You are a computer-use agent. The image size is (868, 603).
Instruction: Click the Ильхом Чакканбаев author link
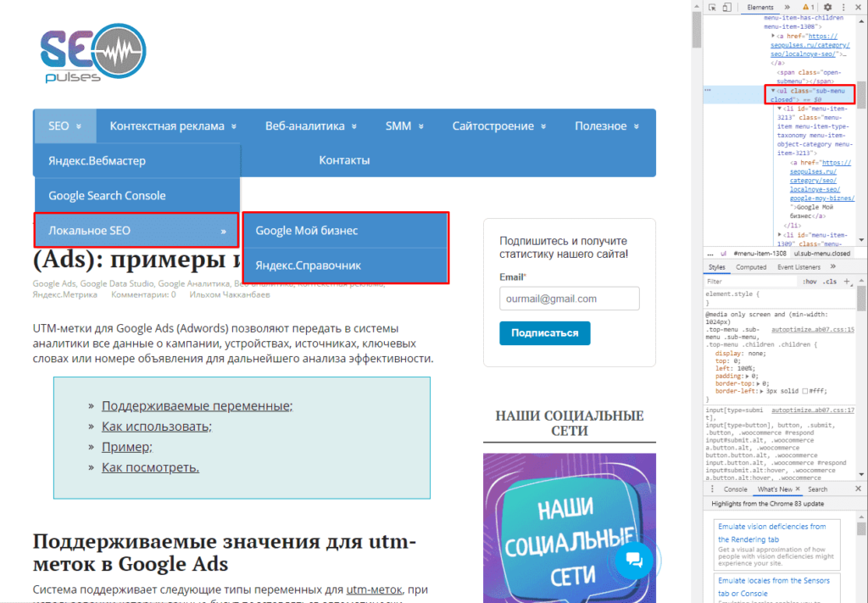pos(230,294)
